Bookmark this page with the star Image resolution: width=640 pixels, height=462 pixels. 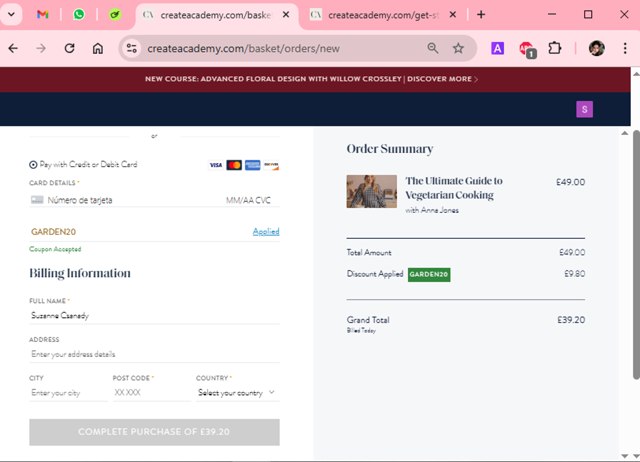pos(458,48)
